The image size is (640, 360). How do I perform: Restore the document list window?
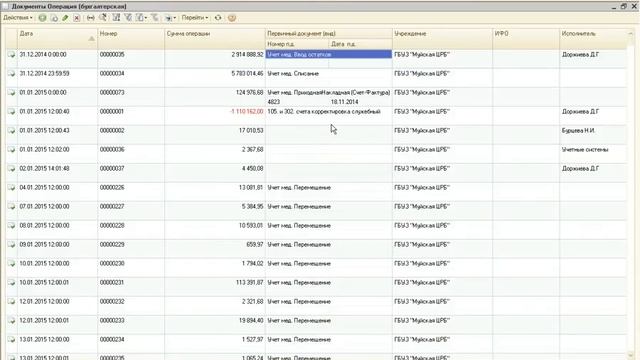(623, 6)
